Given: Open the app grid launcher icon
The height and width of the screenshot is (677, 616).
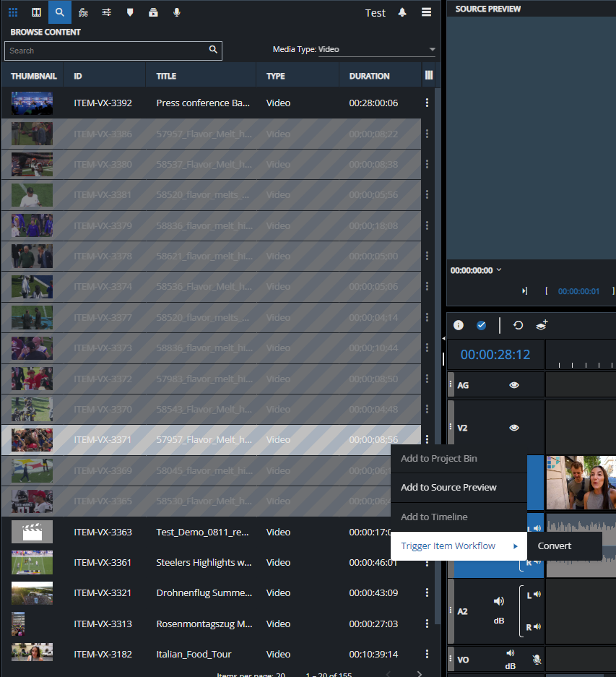Looking at the screenshot, I should [x=13, y=12].
